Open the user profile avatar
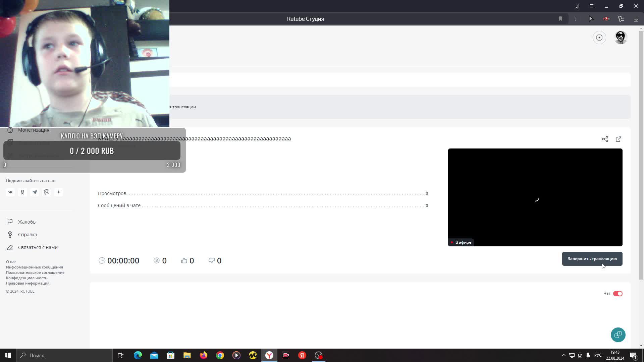The image size is (644, 362). coord(621,38)
